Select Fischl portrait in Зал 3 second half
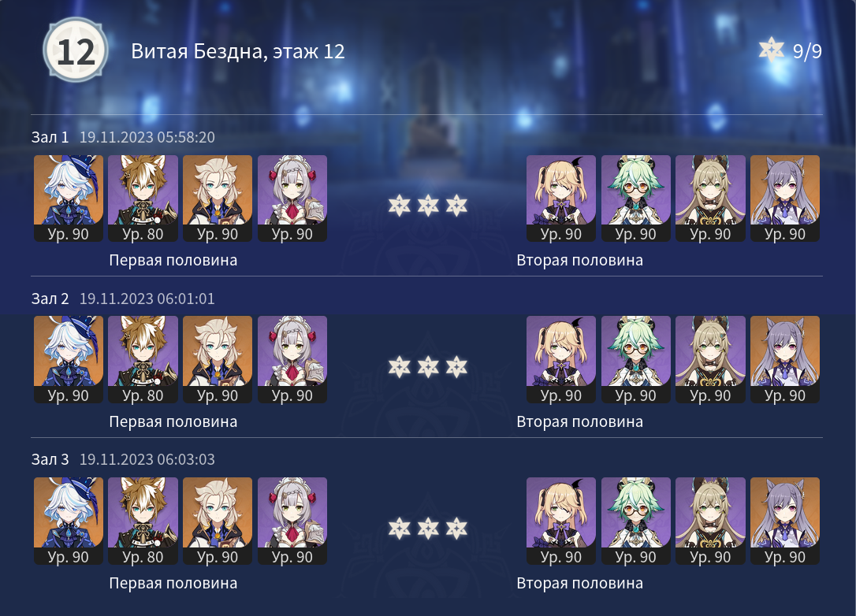856x616 pixels. [x=560, y=521]
